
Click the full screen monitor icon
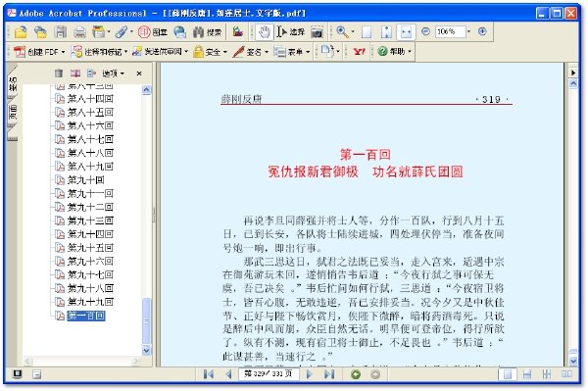[18, 373]
